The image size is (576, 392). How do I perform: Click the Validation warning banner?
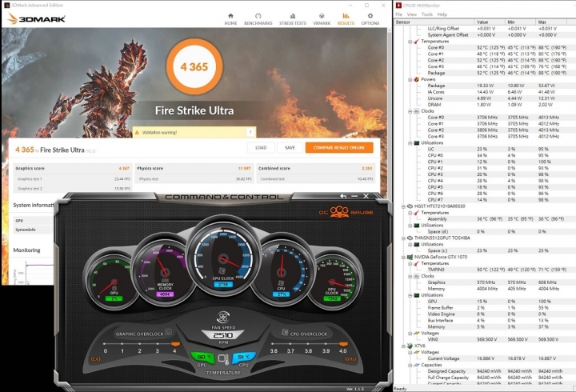(x=194, y=132)
